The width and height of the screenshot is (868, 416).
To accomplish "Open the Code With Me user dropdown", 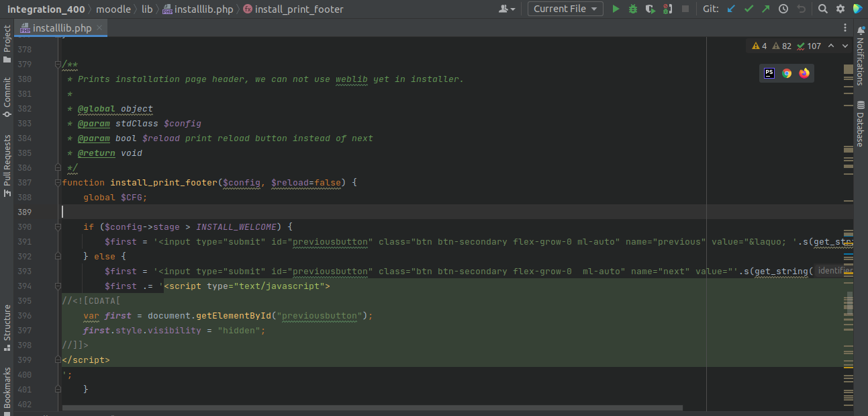I will coord(508,9).
